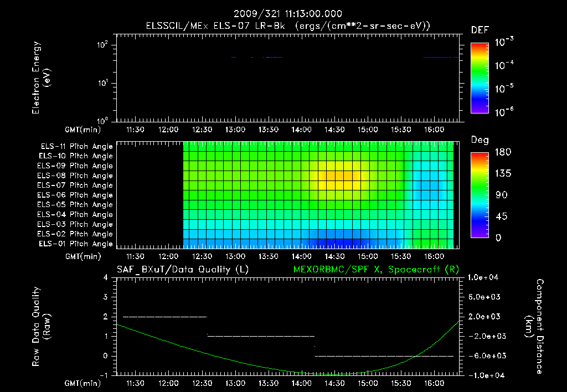The height and width of the screenshot is (392, 567).
Task: Click the data quality segment at level 1
Action: [x=261, y=336]
